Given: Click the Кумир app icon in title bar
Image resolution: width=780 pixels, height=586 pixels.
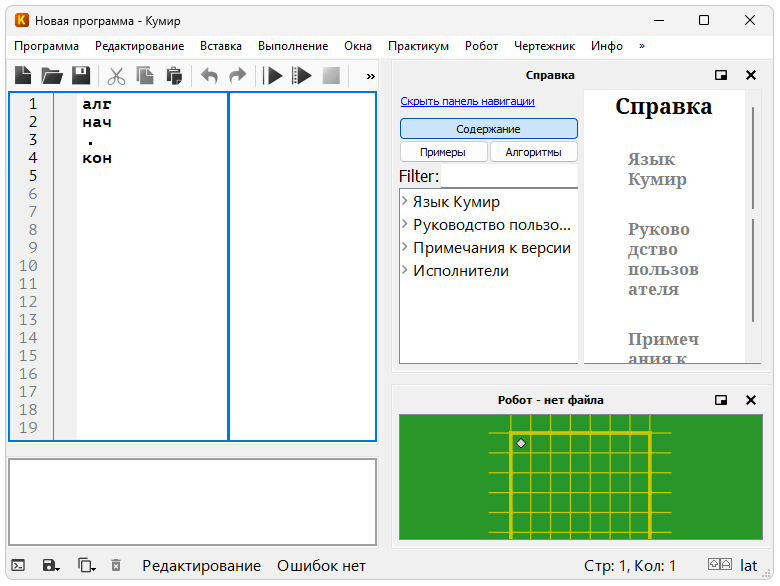Looking at the screenshot, I should [21, 20].
